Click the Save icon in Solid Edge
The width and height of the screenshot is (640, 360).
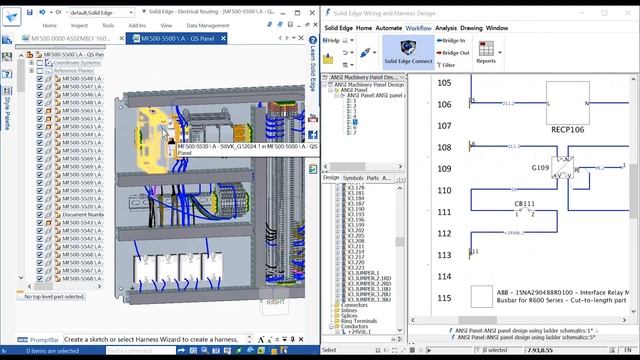pos(29,12)
